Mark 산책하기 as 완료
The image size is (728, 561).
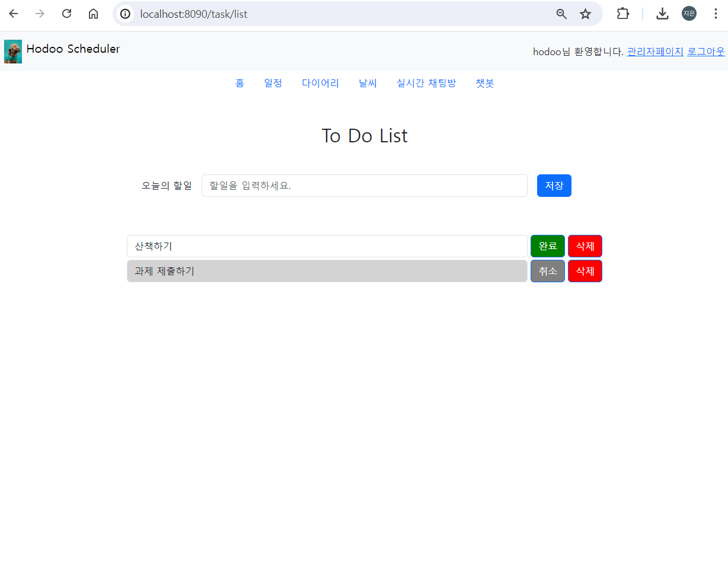pos(548,246)
